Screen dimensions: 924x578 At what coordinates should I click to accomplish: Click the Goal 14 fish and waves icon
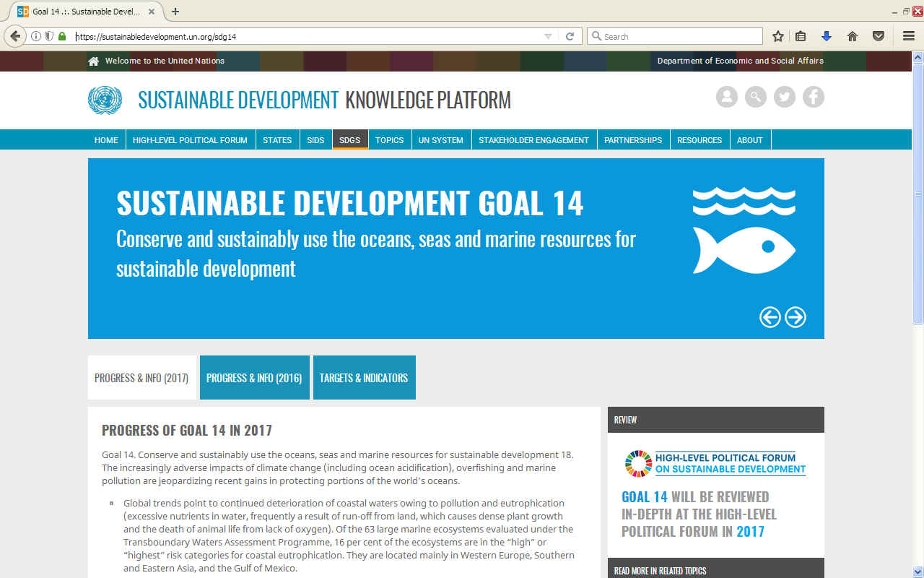[744, 230]
